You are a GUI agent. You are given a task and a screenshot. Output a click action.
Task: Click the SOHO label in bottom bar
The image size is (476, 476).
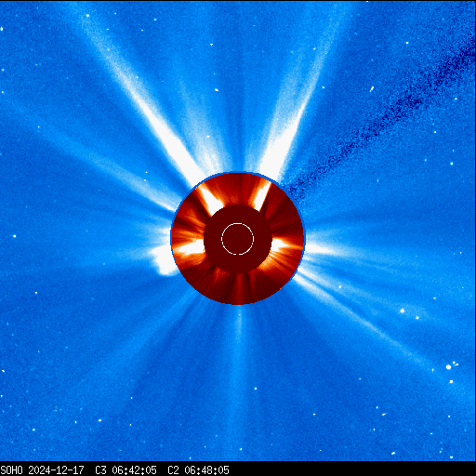click(x=11, y=470)
